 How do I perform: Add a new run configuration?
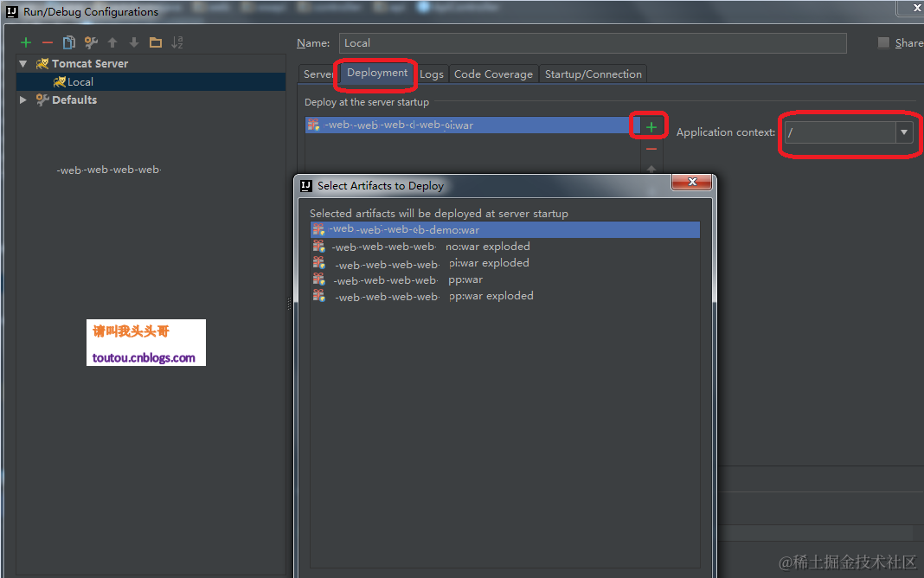pyautogui.click(x=25, y=42)
